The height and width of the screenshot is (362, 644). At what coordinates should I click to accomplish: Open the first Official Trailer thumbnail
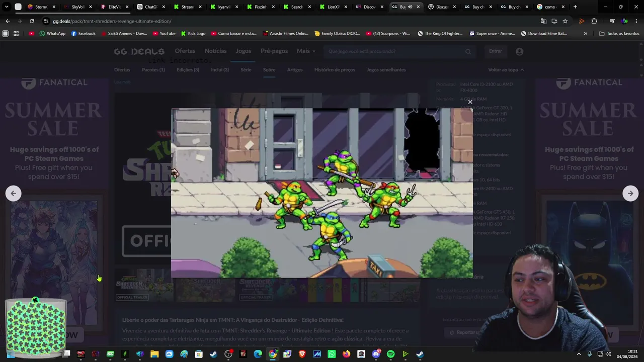[144, 285]
